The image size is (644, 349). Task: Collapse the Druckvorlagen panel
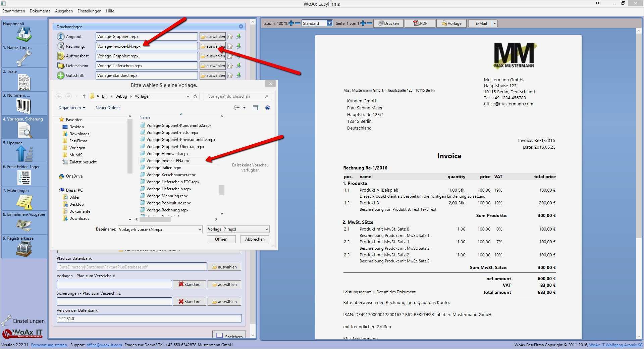click(x=241, y=27)
